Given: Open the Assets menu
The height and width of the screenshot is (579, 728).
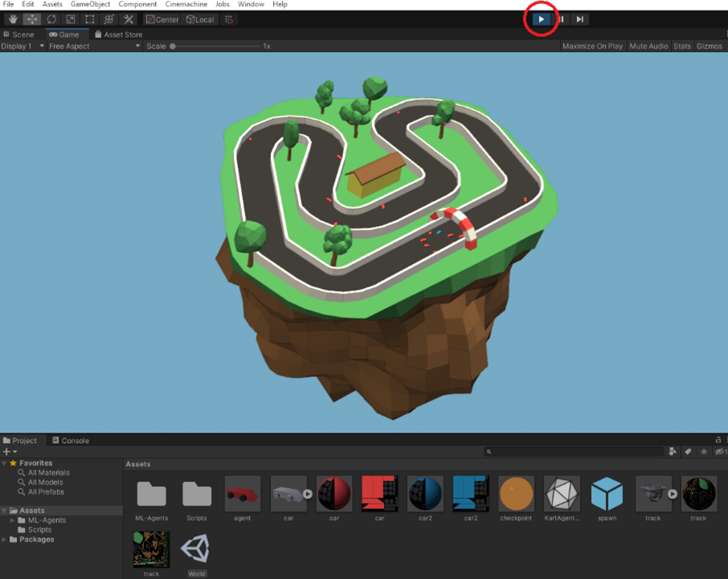Looking at the screenshot, I should click(52, 4).
